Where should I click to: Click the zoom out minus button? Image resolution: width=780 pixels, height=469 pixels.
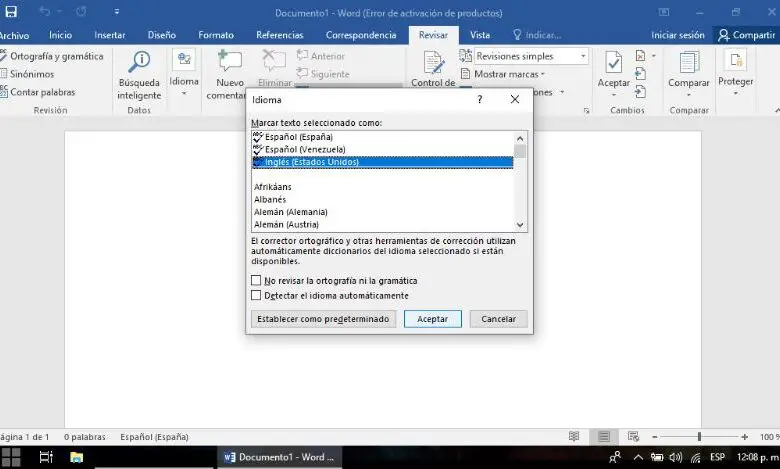pyautogui.click(x=655, y=437)
